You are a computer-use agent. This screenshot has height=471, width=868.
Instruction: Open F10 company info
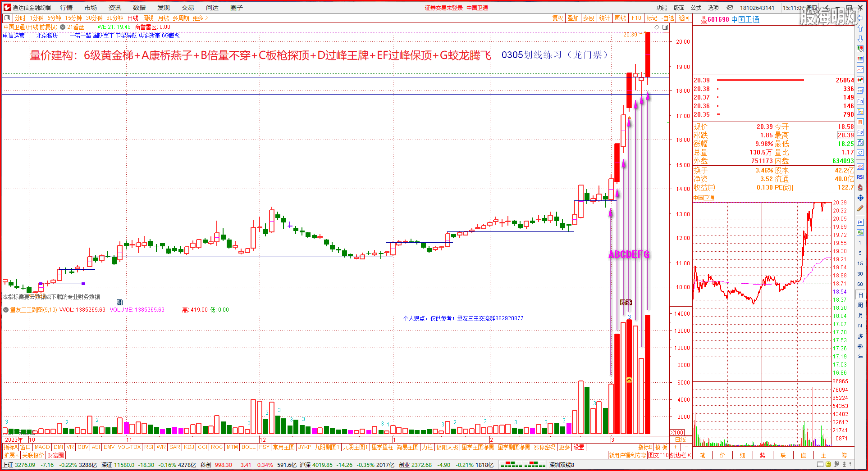tap(636, 18)
